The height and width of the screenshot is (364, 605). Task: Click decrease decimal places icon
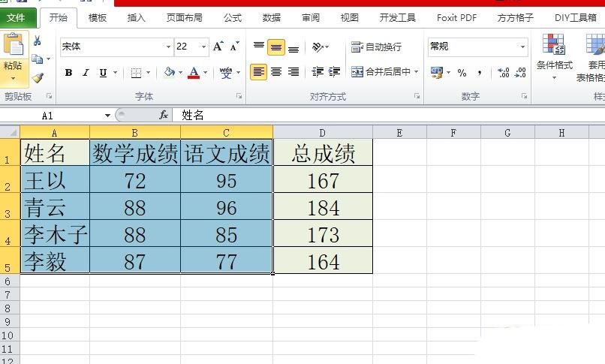(520, 73)
